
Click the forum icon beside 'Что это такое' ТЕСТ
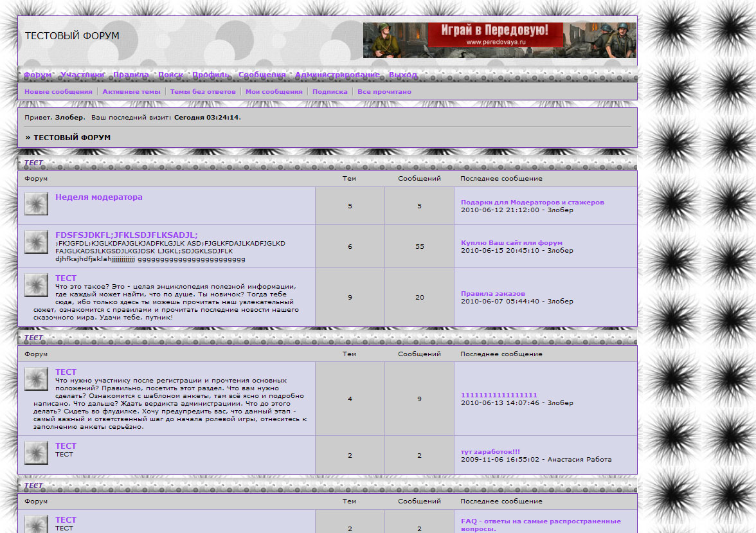pyautogui.click(x=36, y=285)
